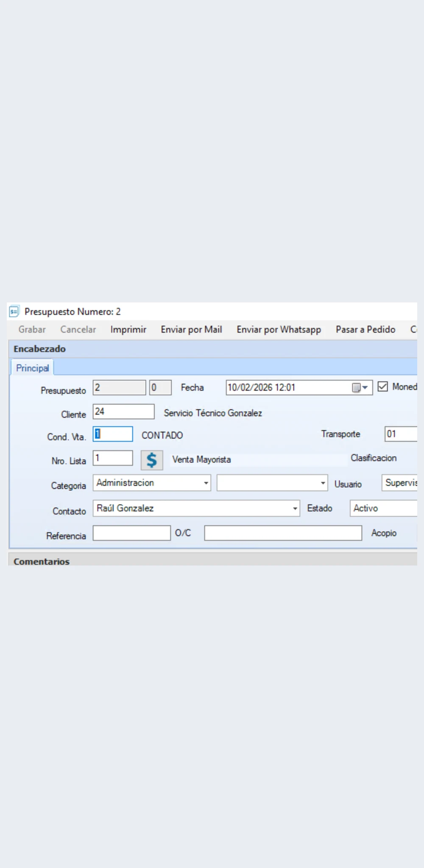The width and height of the screenshot is (424, 868).
Task: Click the Encabezado section header
Action: (213, 349)
